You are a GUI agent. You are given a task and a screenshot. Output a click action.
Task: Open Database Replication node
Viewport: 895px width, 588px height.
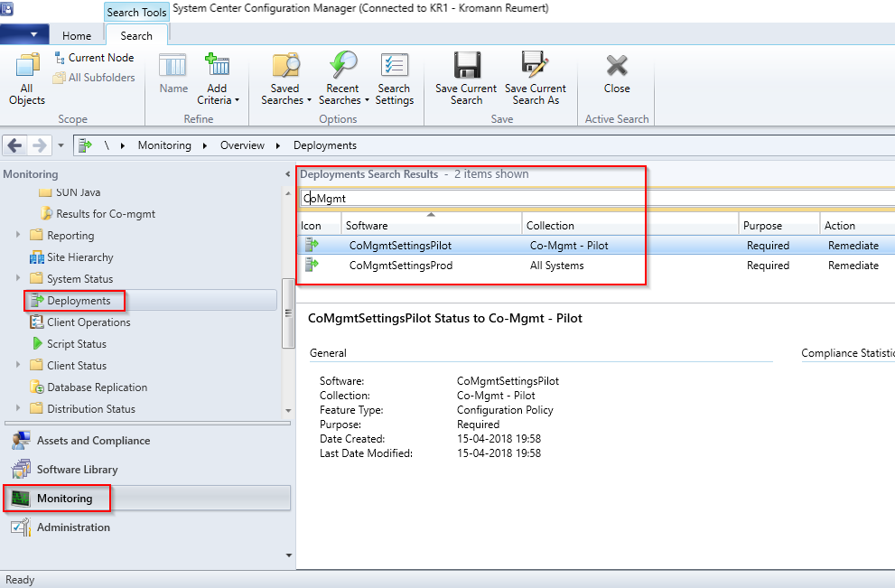coord(89,387)
